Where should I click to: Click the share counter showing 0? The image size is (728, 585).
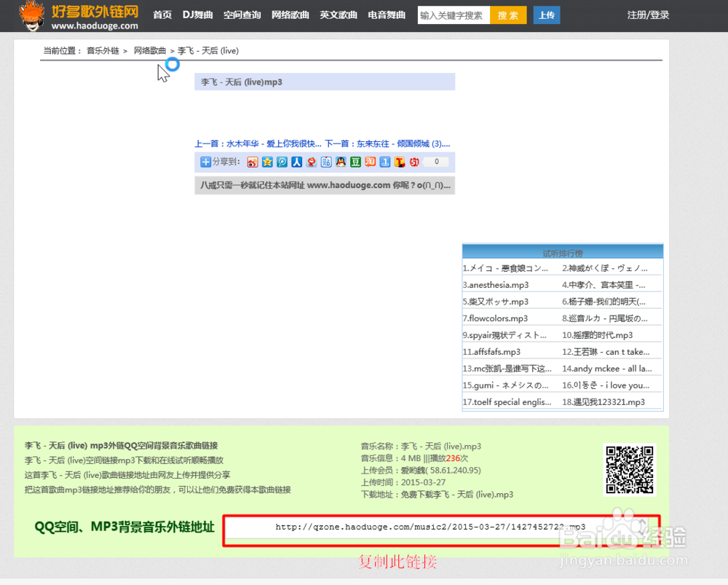click(x=435, y=162)
